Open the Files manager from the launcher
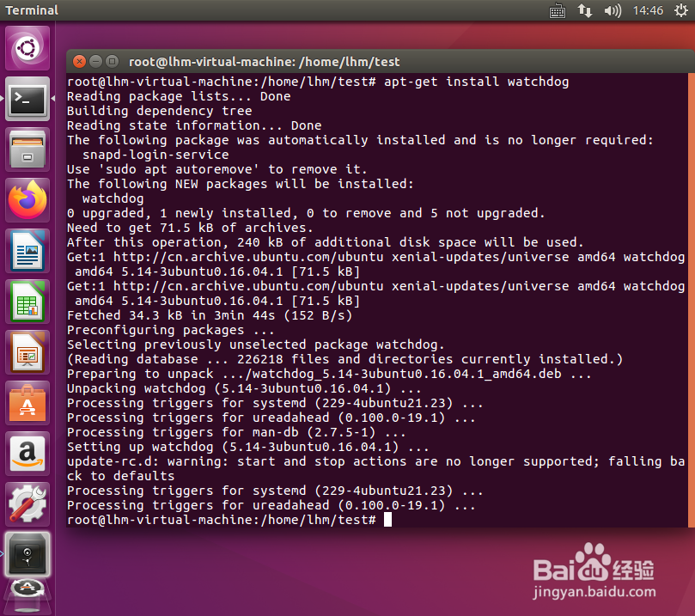Image resolution: width=695 pixels, height=616 pixels. (27, 149)
